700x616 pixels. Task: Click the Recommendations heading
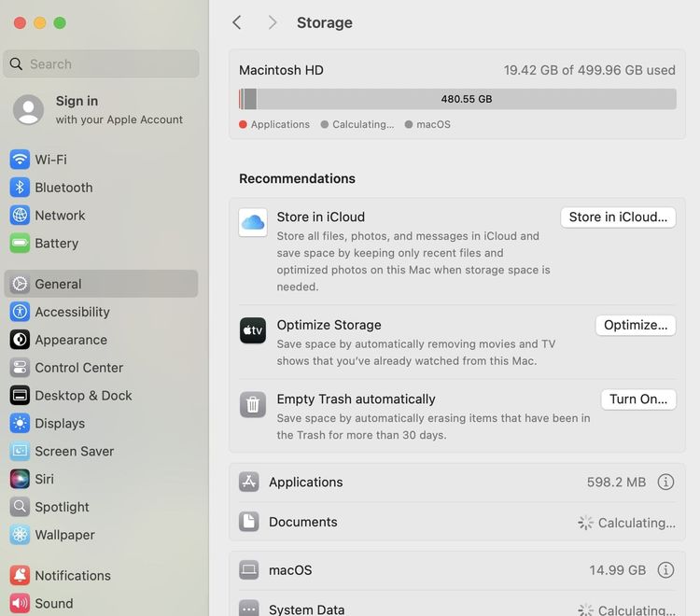pos(298,178)
